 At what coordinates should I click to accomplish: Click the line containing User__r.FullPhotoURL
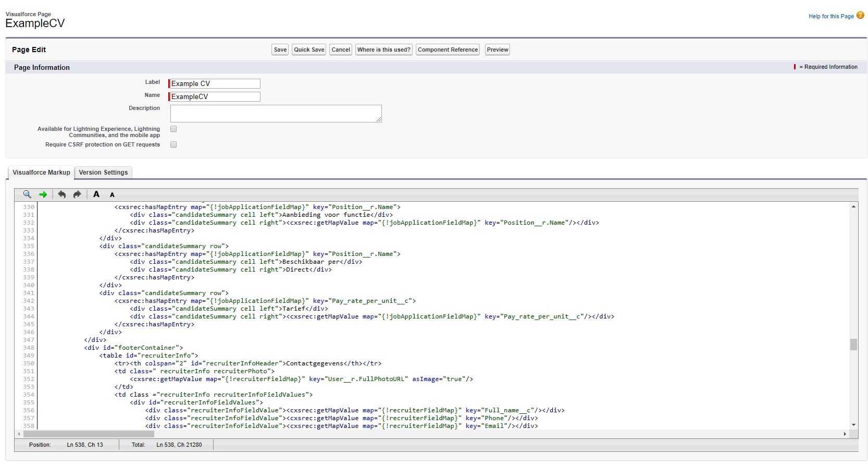coord(302,379)
